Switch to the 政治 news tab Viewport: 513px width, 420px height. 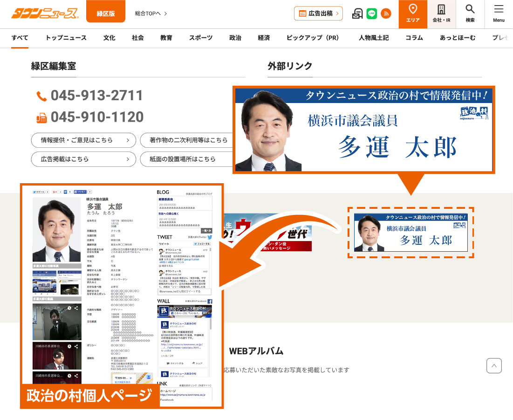click(x=235, y=38)
